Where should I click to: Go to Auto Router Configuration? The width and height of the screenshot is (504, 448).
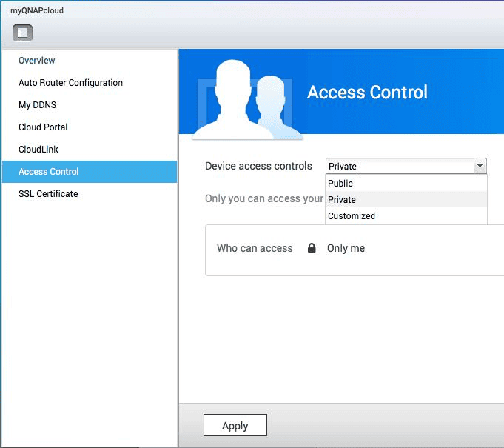pos(70,83)
